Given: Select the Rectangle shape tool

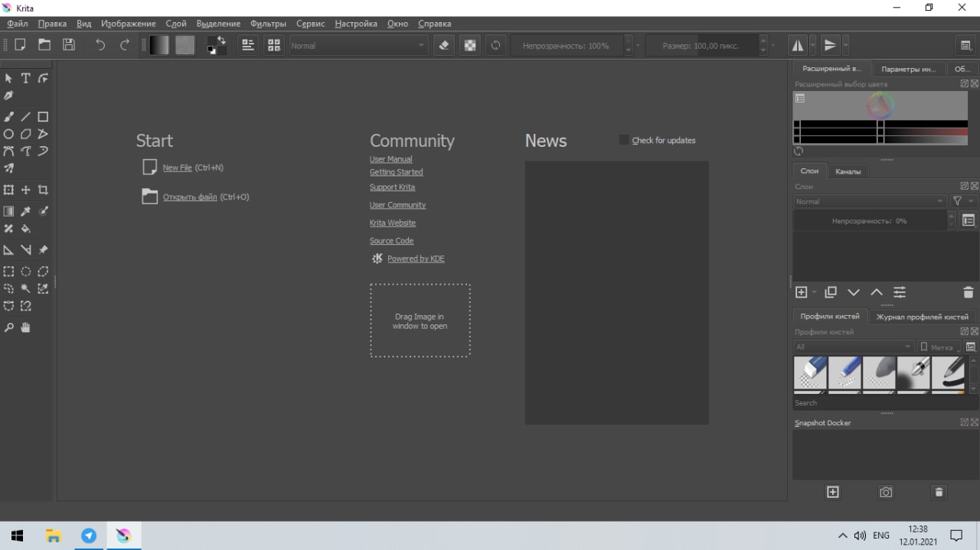Looking at the screenshot, I should pyautogui.click(x=43, y=117).
